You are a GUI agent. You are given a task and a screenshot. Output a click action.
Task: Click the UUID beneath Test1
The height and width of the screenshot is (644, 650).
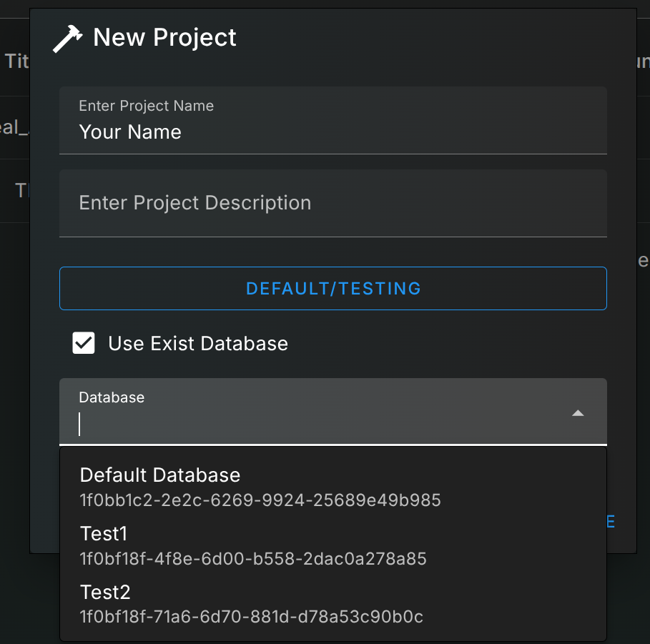tap(253, 559)
